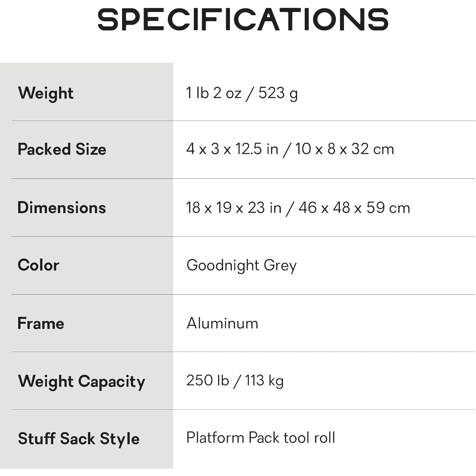The height and width of the screenshot is (476, 476).
Task: Click the 523 g metric weight
Action: tap(278, 93)
